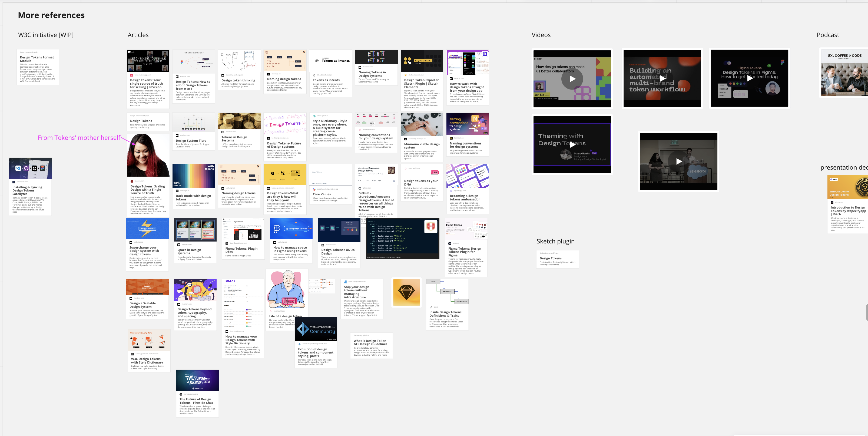
Task: Open the "Minimum viable design system" article
Action: click(x=422, y=137)
